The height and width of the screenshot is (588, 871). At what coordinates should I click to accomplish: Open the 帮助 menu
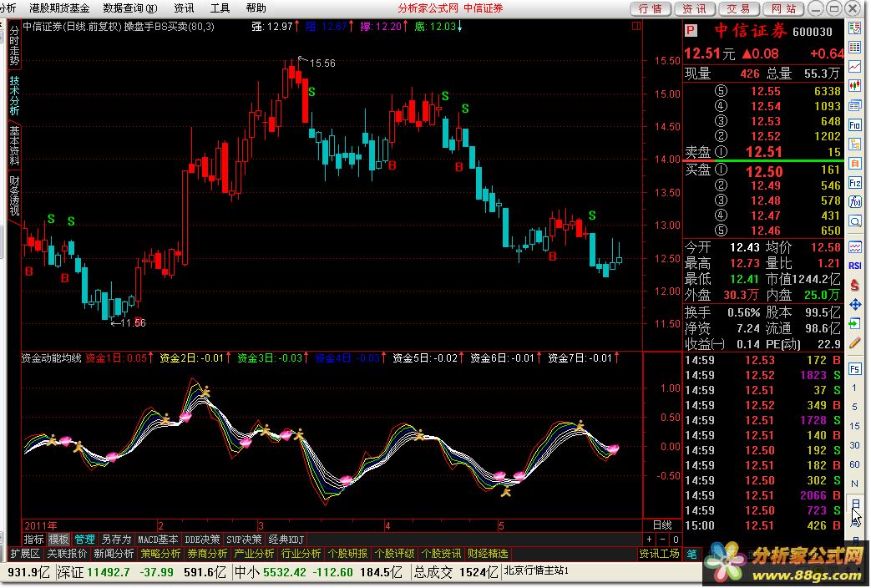256,8
